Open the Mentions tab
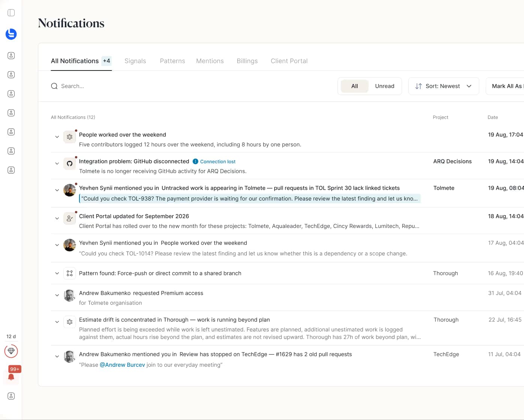The width and height of the screenshot is (524, 420). (x=210, y=61)
